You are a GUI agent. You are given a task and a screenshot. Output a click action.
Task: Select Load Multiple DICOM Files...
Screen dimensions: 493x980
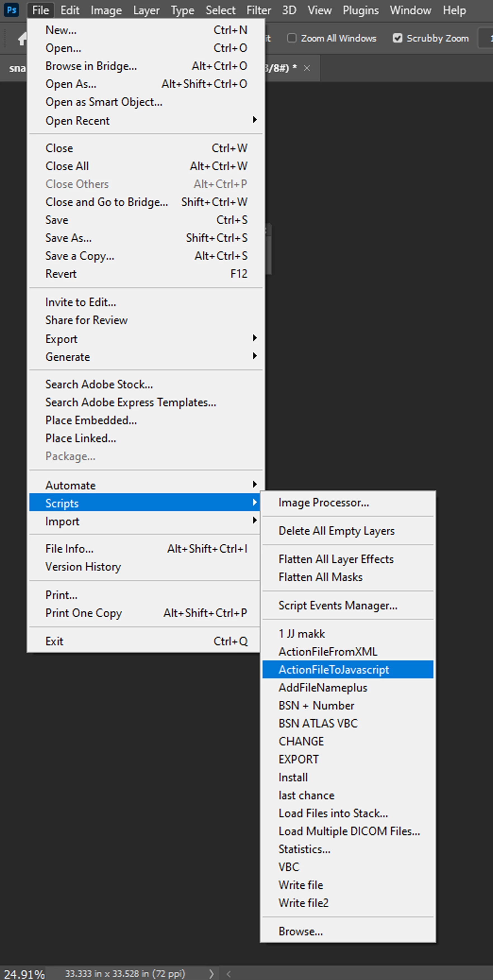coord(348,831)
